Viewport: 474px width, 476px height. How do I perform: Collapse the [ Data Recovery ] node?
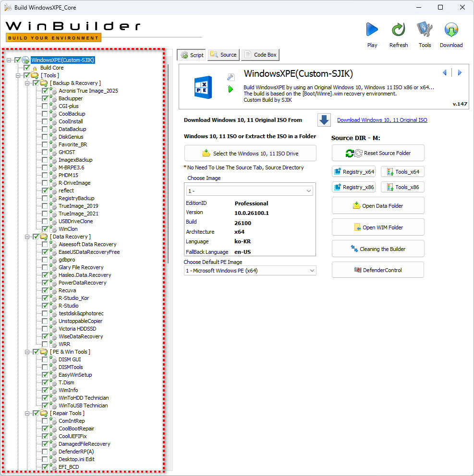(27, 237)
